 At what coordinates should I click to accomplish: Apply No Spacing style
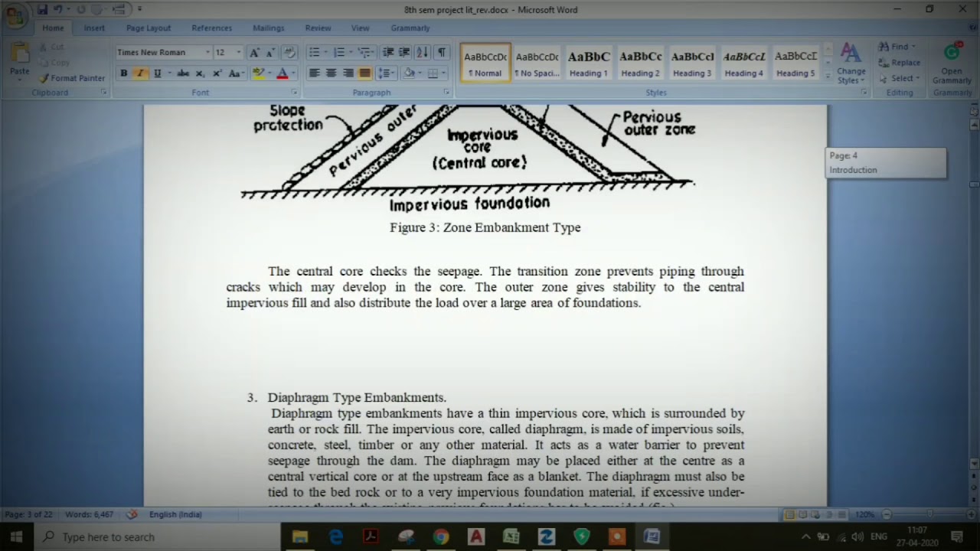pos(537,63)
